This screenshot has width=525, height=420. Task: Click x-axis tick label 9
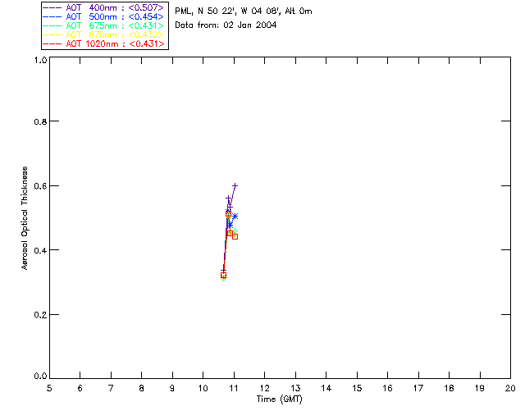coord(172,388)
